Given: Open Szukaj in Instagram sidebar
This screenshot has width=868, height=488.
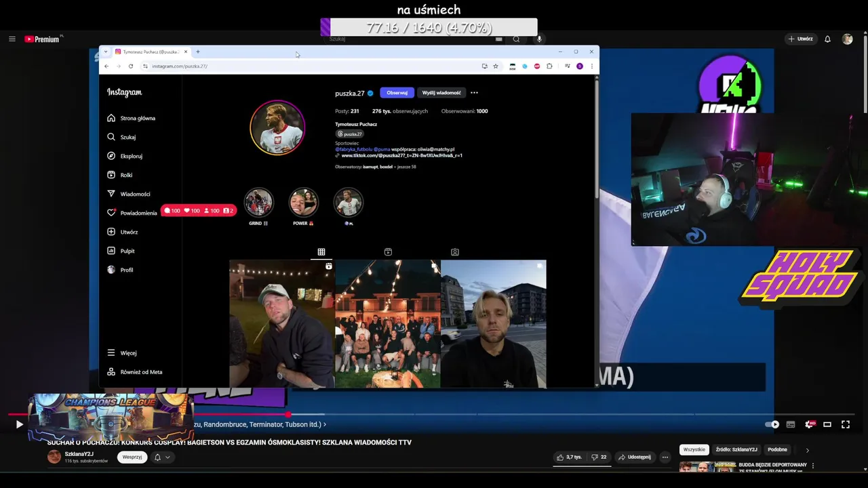Looking at the screenshot, I should (x=122, y=137).
